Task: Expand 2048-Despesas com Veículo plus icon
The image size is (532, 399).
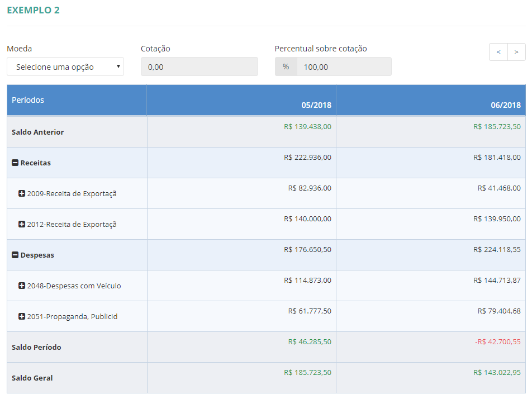Action: pos(22,286)
